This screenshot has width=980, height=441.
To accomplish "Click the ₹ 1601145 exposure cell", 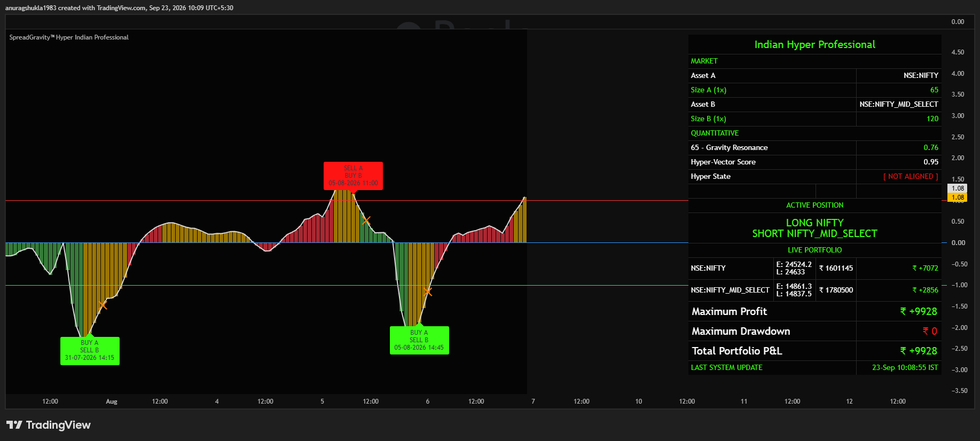I will pos(836,269).
